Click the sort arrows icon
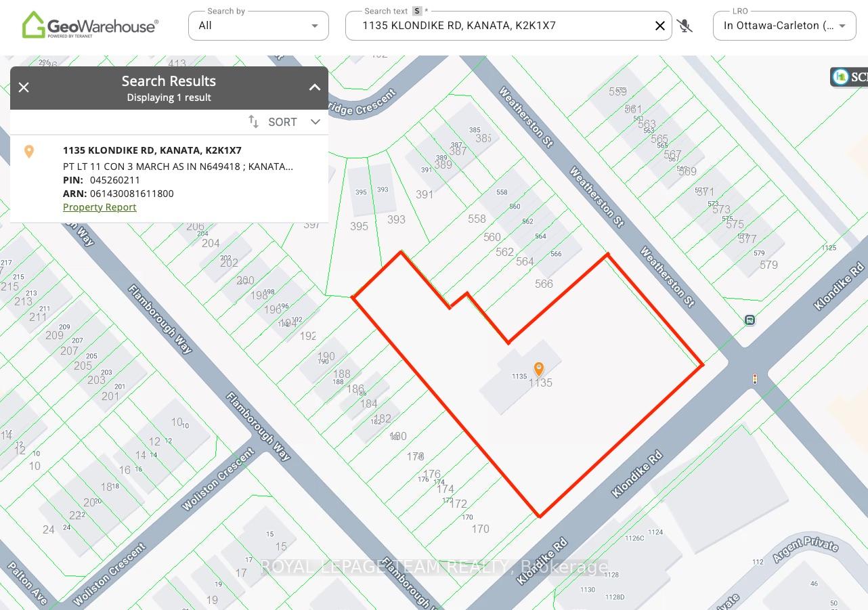 [x=254, y=122]
